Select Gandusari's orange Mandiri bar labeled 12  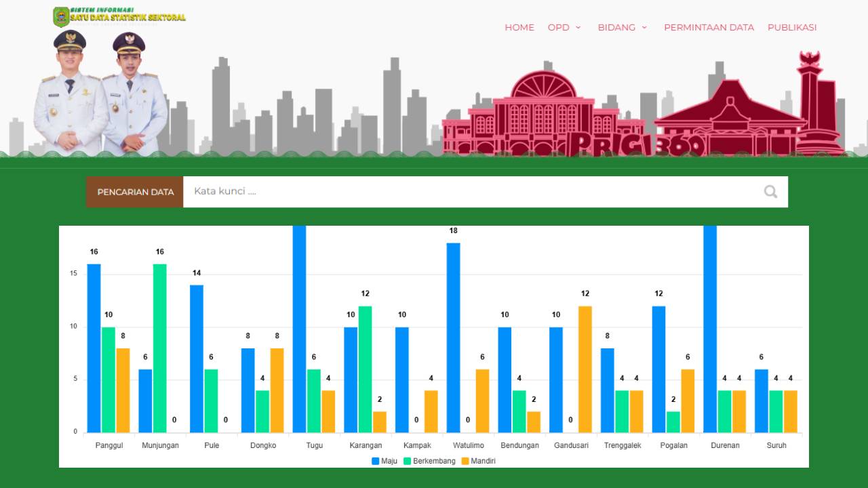coord(585,369)
